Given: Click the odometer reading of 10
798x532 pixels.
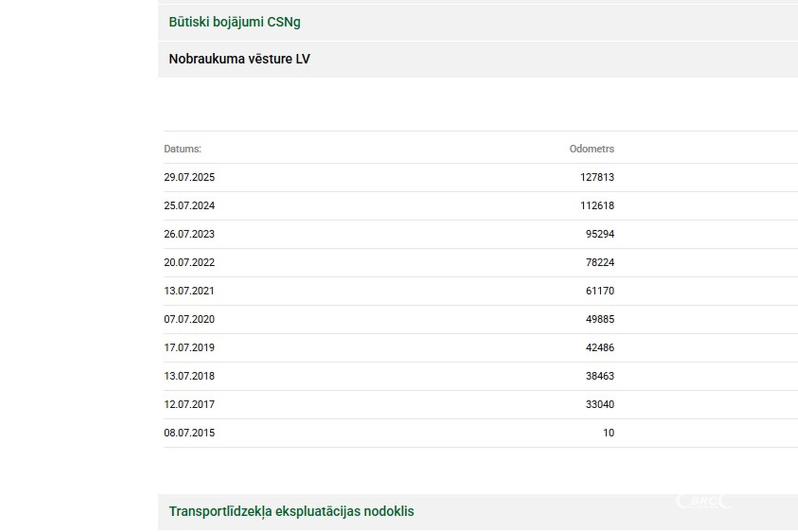Looking at the screenshot, I should [x=608, y=433].
